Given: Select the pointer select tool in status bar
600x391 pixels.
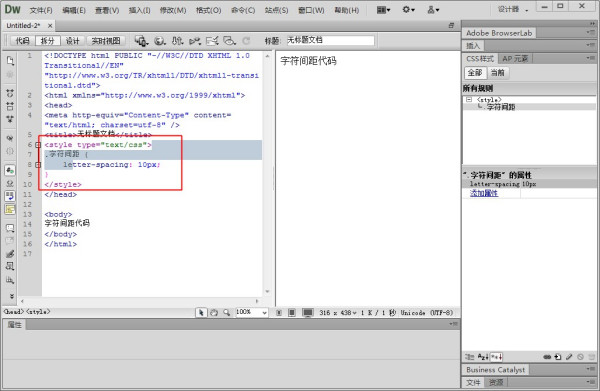Looking at the screenshot, I should point(201,313).
